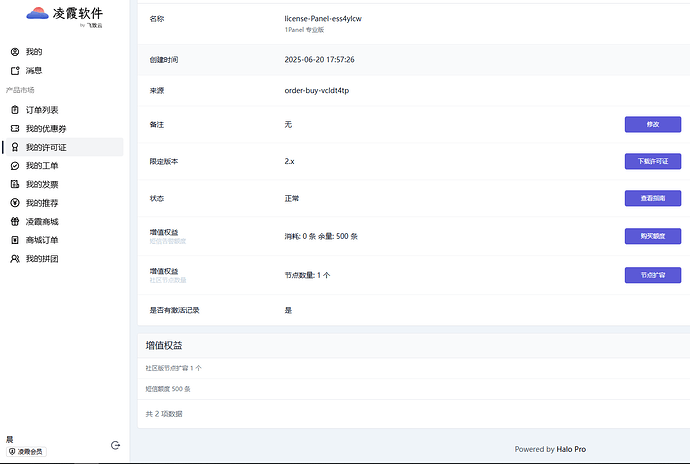The image size is (690, 464).
Task: Open 商城订单 in the sidebar
Action: point(41,240)
